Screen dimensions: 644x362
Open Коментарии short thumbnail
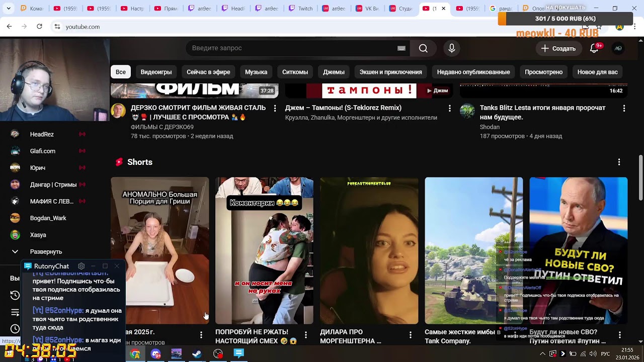[x=264, y=250]
